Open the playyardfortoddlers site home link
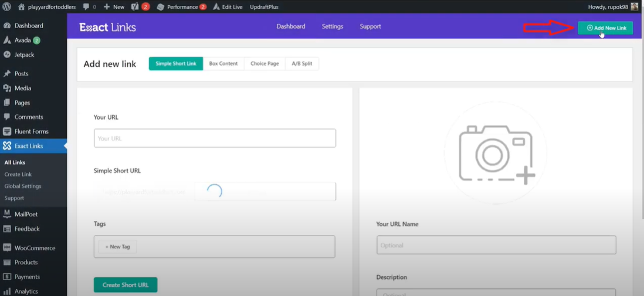This screenshot has height=296, width=644. tap(48, 6)
